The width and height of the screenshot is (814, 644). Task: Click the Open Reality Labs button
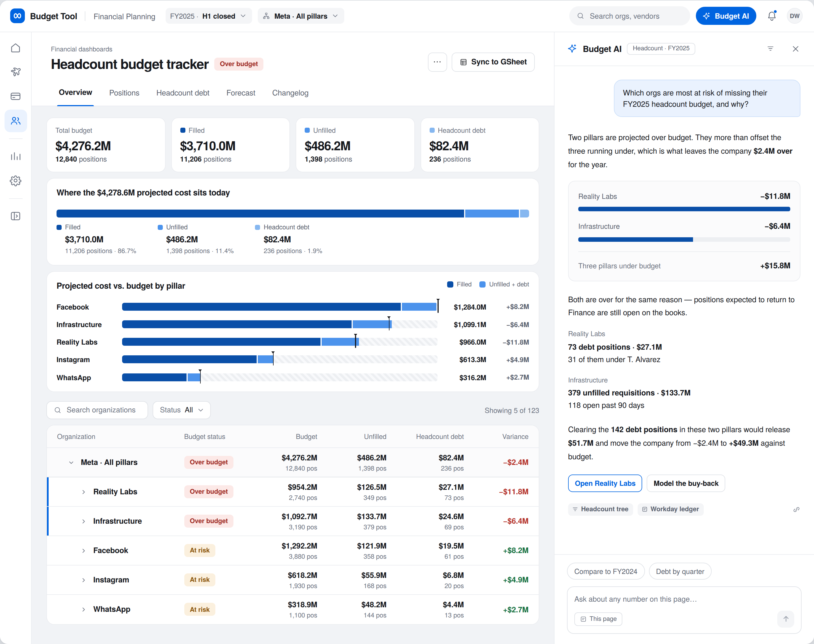(x=605, y=483)
